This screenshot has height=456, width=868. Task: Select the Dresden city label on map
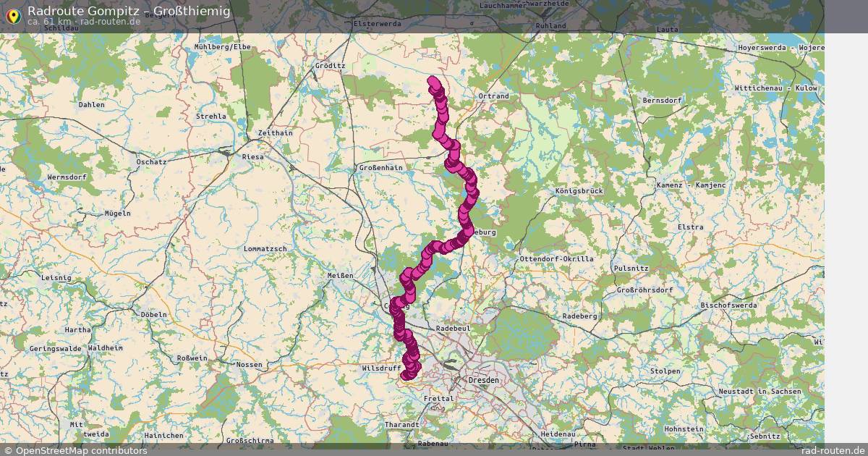click(484, 379)
